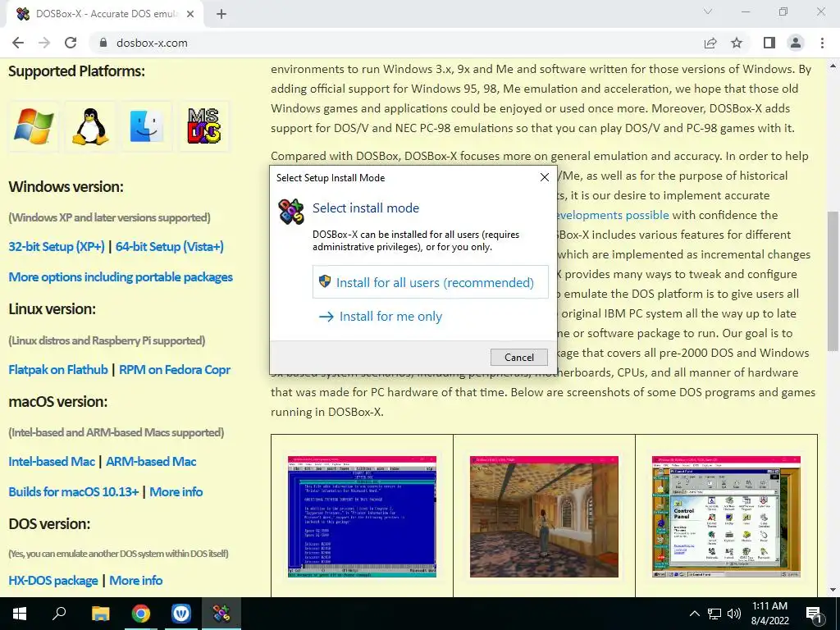Show hidden system tray icons

(x=694, y=614)
